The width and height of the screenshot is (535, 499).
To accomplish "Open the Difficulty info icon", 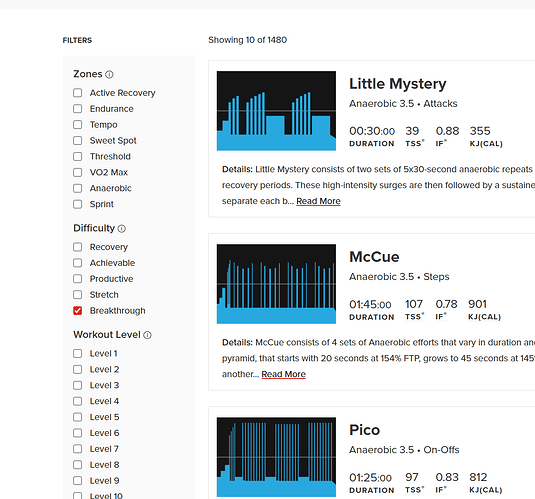I will (x=122, y=229).
